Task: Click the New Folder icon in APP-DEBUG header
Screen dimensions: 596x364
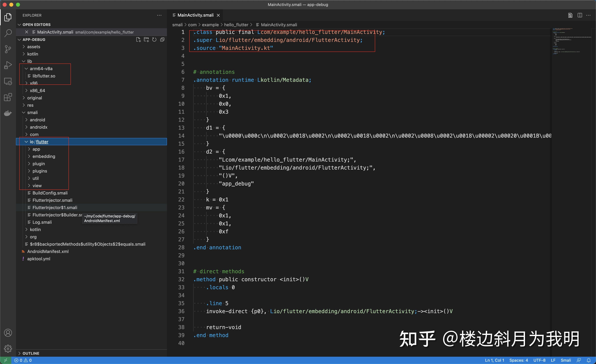Action: [146, 39]
